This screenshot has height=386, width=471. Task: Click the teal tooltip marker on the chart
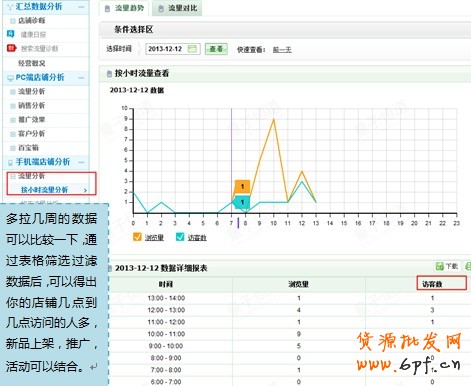click(242, 202)
